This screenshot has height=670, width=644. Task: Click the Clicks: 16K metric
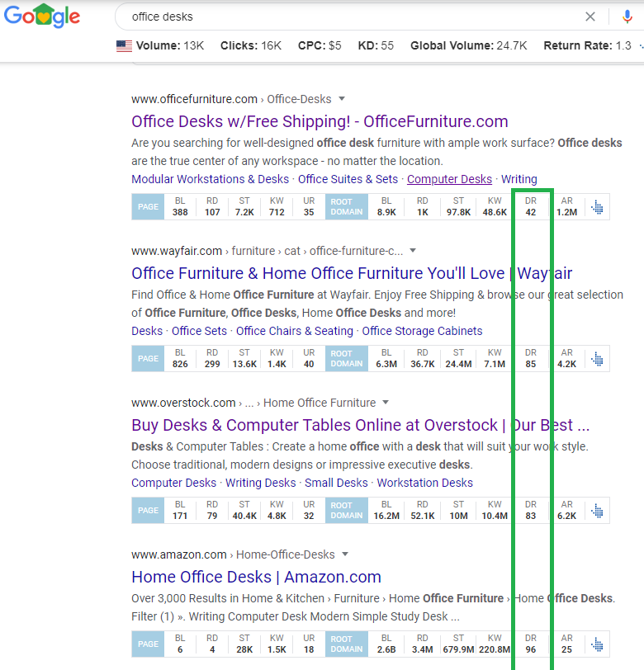pos(251,45)
